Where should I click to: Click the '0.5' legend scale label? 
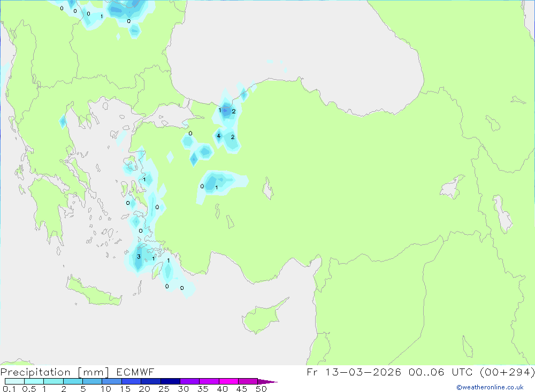pyautogui.click(x=29, y=389)
